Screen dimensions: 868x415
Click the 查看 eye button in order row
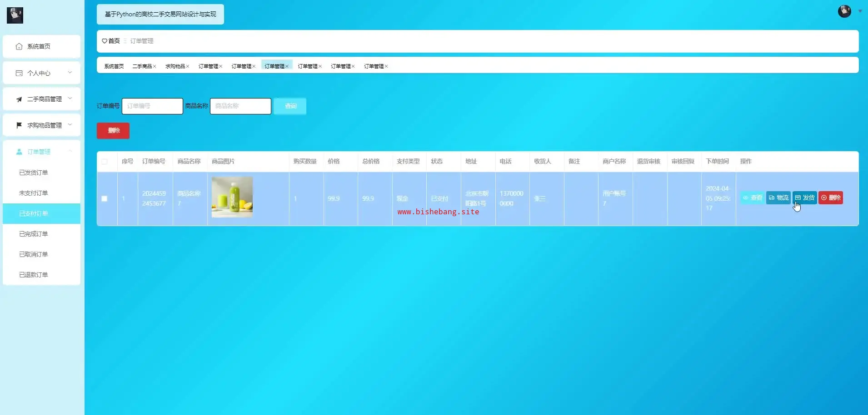[752, 198]
